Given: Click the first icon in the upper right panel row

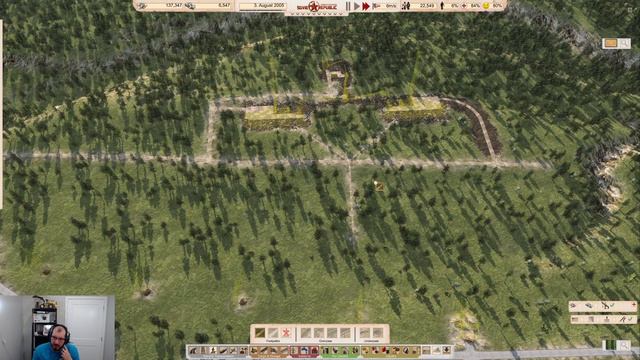Looking at the screenshot, I should (x=573, y=305).
